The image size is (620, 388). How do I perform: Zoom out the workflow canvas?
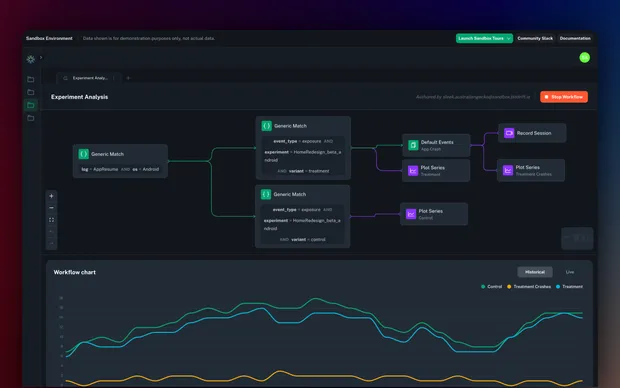51,208
